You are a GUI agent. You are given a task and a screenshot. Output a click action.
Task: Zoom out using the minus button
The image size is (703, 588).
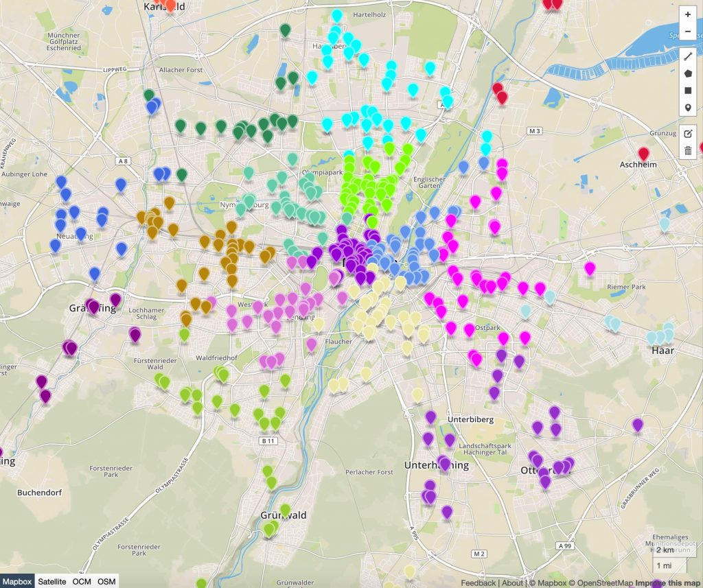[688, 32]
